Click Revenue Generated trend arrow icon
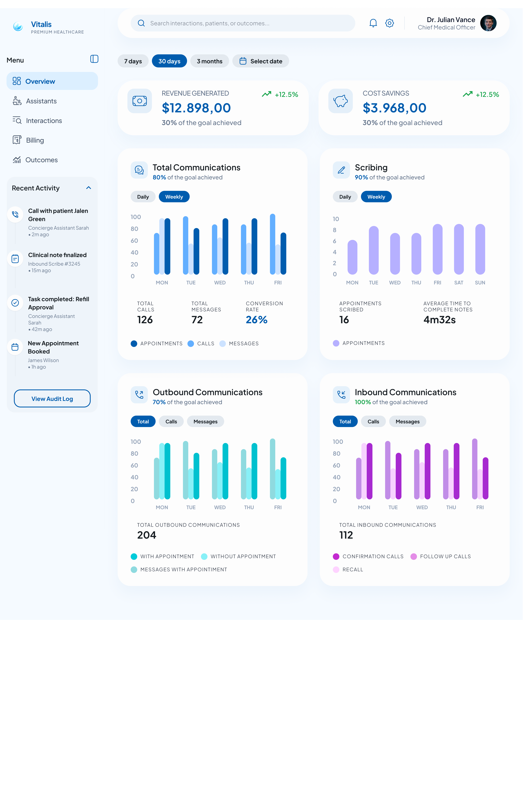Viewport: 526px width, 812px height. 267,94
